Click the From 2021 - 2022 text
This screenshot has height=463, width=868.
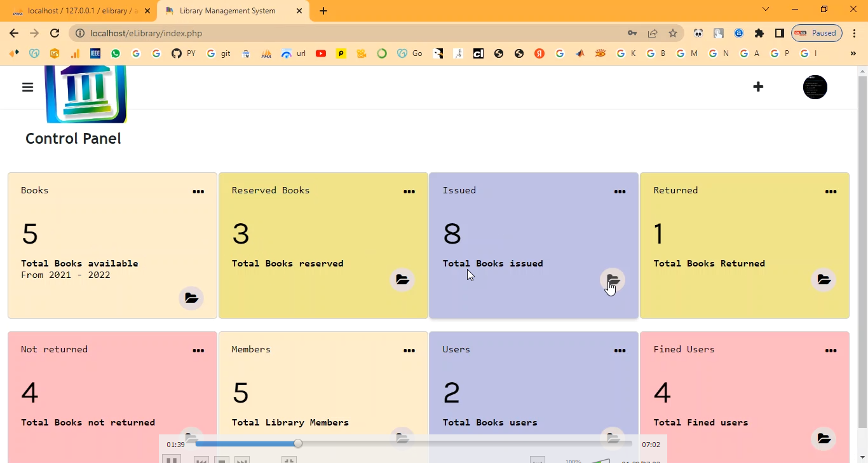point(65,275)
